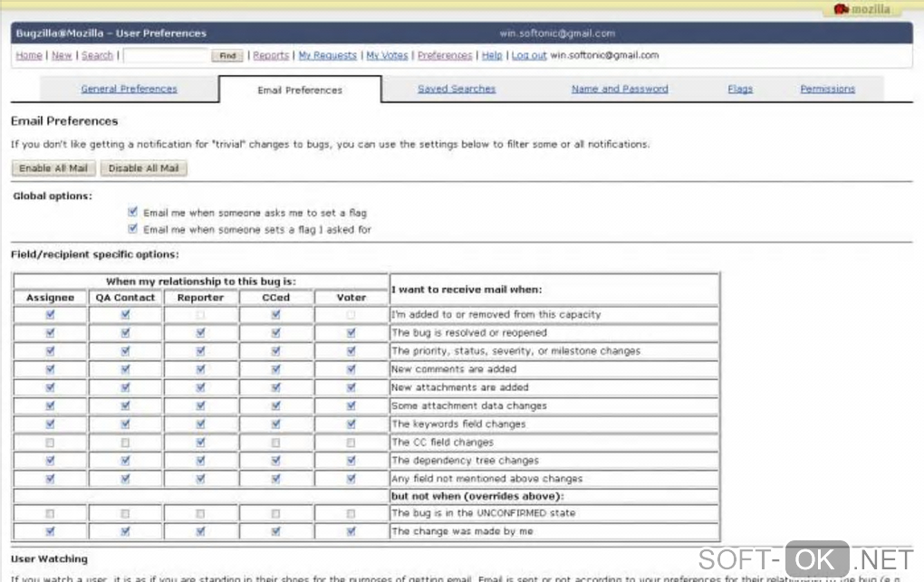This screenshot has height=582, width=924.
Task: Click the Find button
Action: click(227, 55)
